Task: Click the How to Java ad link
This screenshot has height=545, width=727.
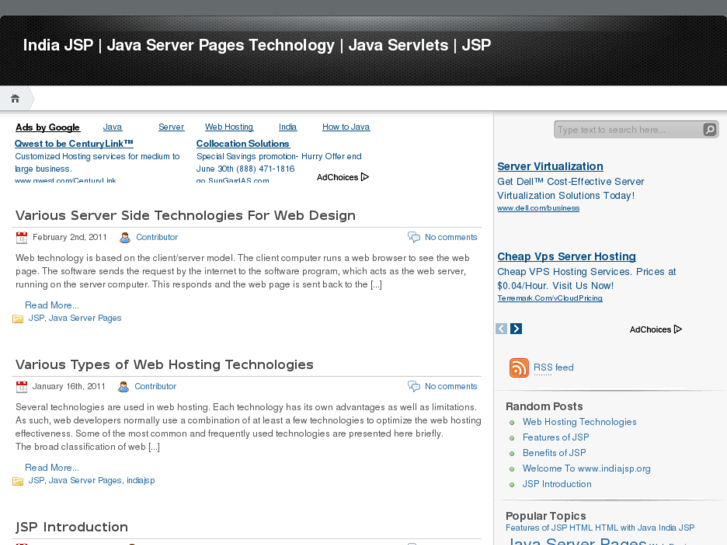Action: 346,127
